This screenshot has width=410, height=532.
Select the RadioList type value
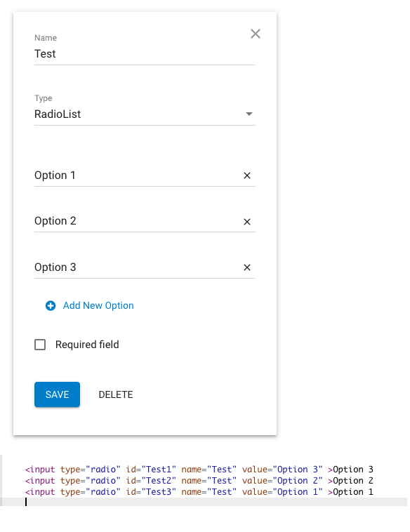(58, 114)
